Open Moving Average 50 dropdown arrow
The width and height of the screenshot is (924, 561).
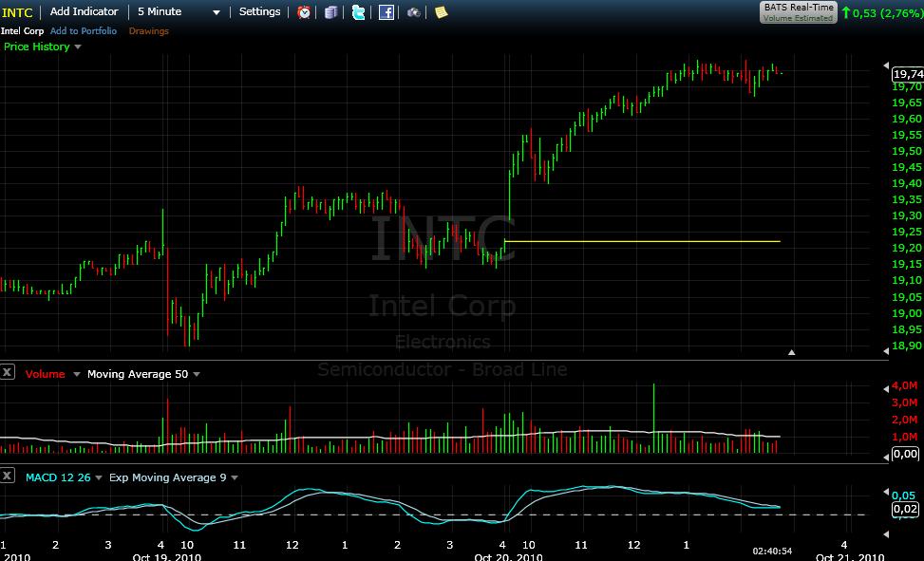click(197, 374)
